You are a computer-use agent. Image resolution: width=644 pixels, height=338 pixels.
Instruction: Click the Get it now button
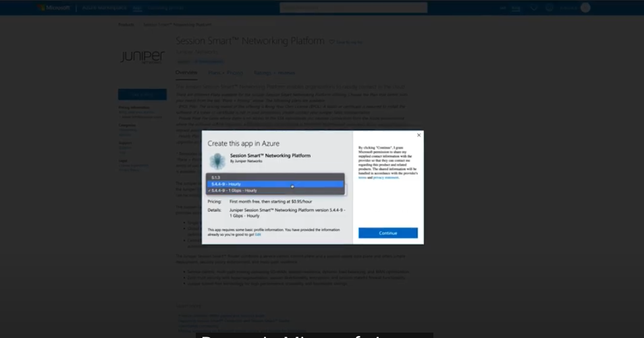[x=142, y=94]
